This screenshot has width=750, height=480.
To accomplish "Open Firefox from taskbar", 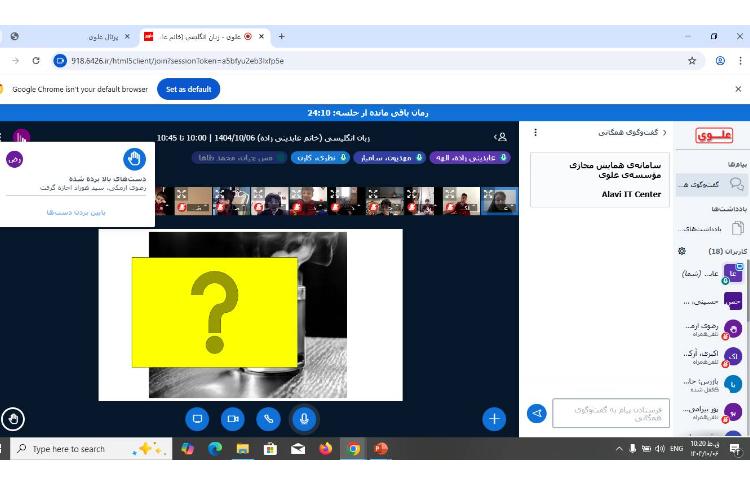I will coord(326,448).
